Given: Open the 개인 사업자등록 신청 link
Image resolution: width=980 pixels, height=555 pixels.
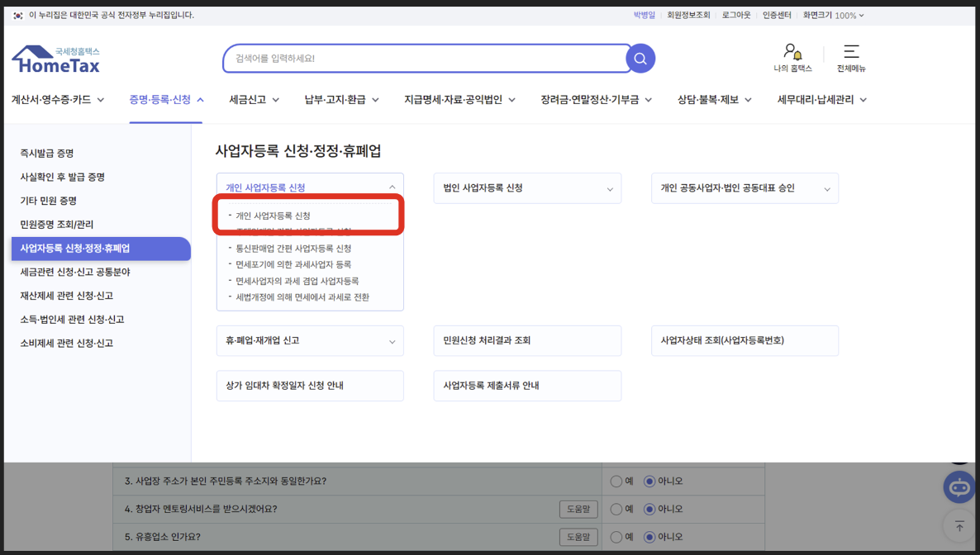Looking at the screenshot, I should click(x=275, y=214).
